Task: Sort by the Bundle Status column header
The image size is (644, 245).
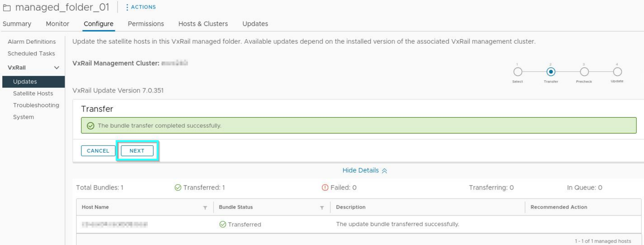Action: (236, 207)
